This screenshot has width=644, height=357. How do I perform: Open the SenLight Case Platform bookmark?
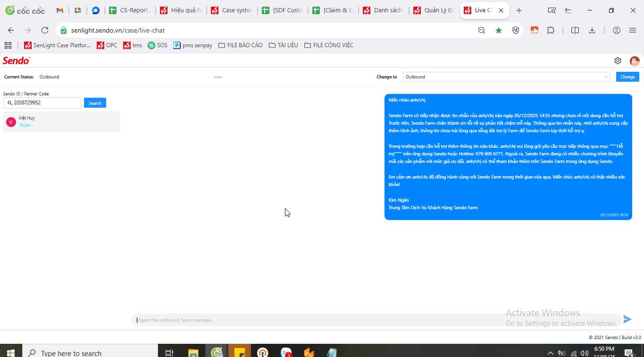[58, 45]
